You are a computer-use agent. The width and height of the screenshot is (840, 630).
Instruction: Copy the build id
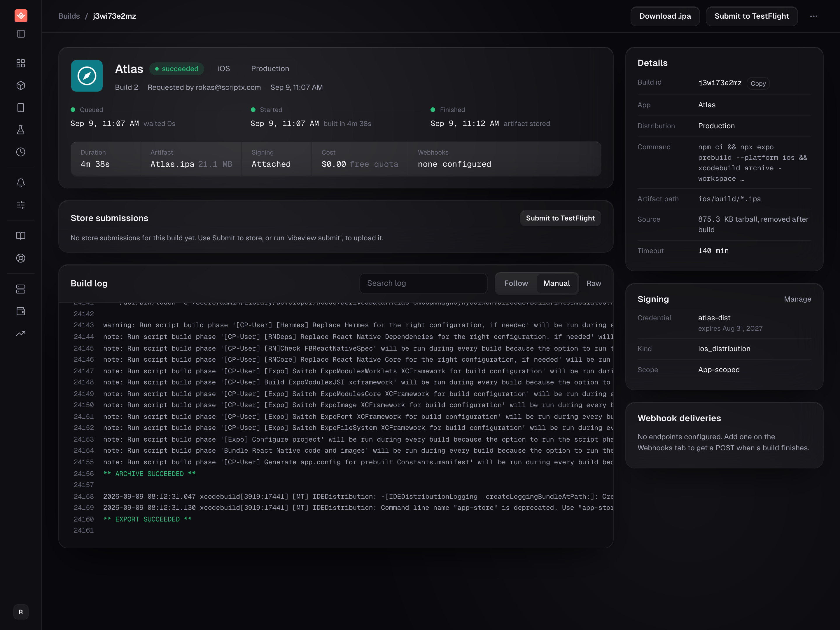click(x=758, y=83)
